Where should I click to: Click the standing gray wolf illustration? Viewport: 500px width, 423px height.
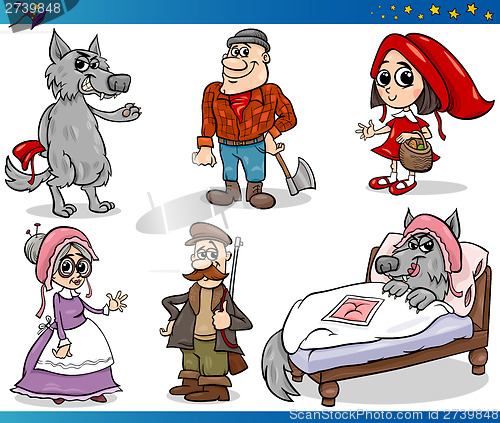click(73, 123)
